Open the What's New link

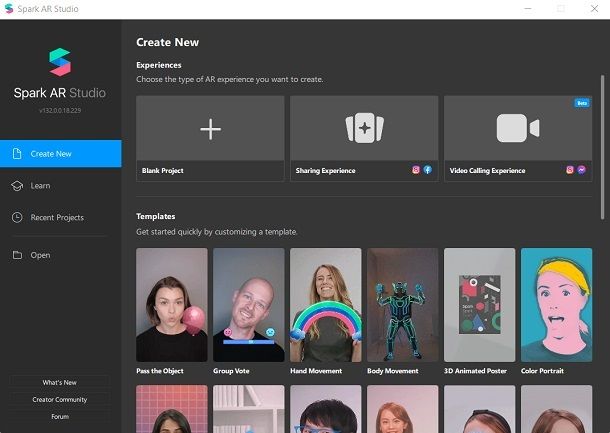pyautogui.click(x=60, y=382)
